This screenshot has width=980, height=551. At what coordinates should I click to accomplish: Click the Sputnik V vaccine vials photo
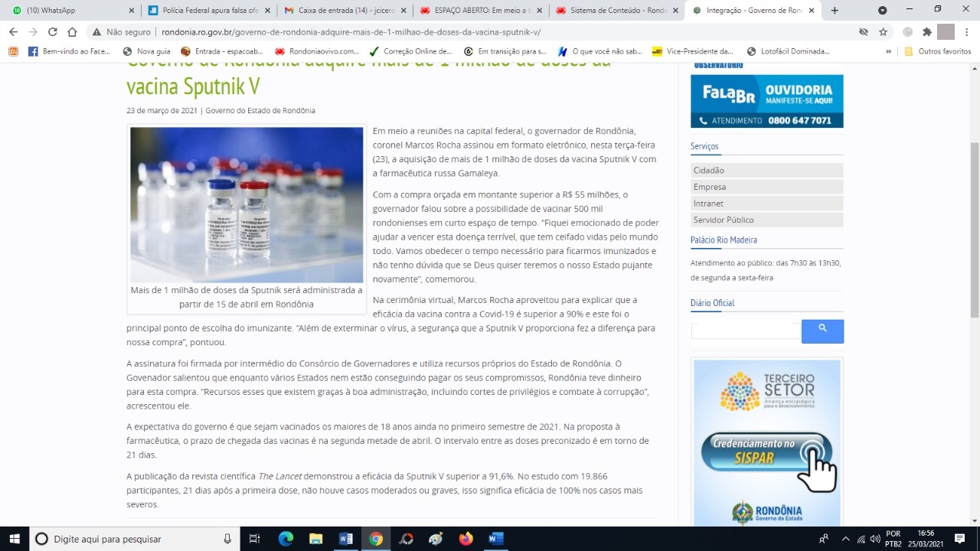pos(247,205)
